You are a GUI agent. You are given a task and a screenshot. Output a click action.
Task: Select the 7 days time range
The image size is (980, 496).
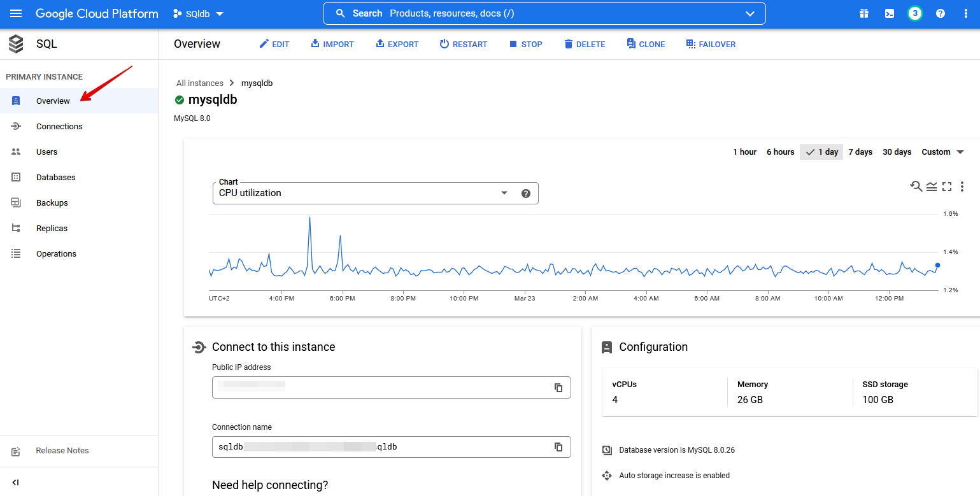[x=860, y=152]
